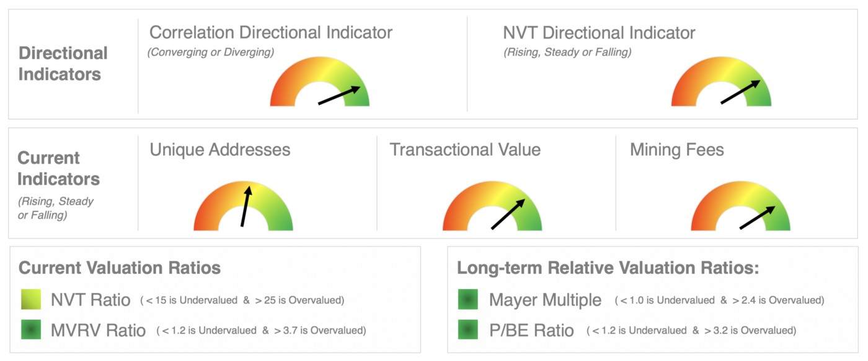Click the Mayer Multiple green swatch
The height and width of the screenshot is (361, 868).
(468, 300)
